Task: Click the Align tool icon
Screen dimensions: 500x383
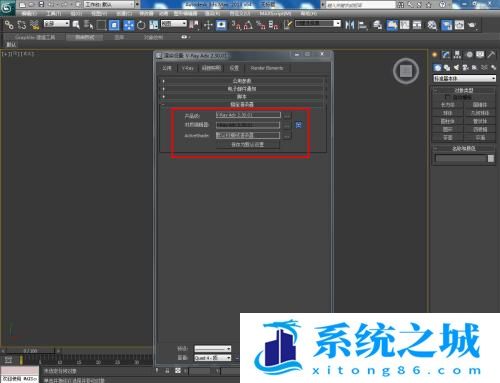Action: [362, 25]
